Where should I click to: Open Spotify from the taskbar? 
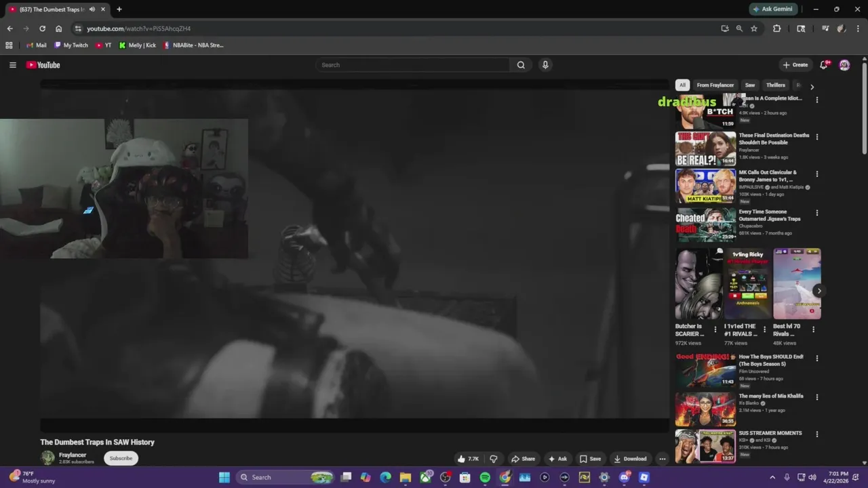[x=485, y=477]
